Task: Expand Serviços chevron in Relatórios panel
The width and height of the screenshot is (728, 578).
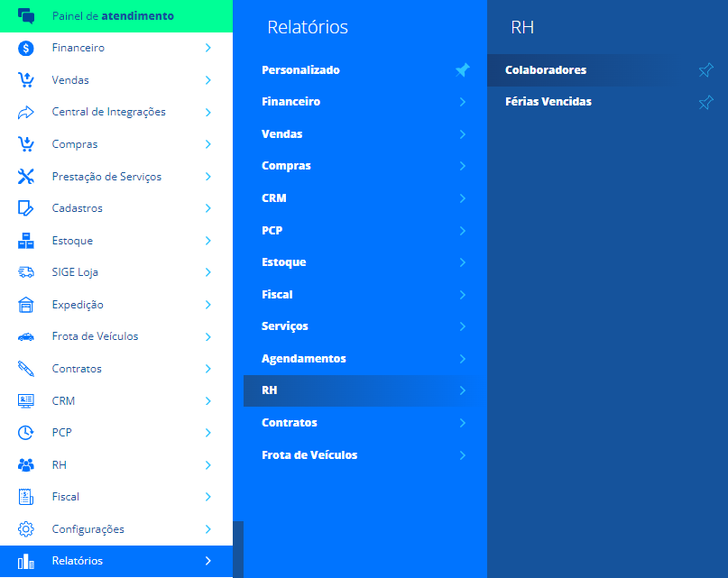Action: [463, 326]
